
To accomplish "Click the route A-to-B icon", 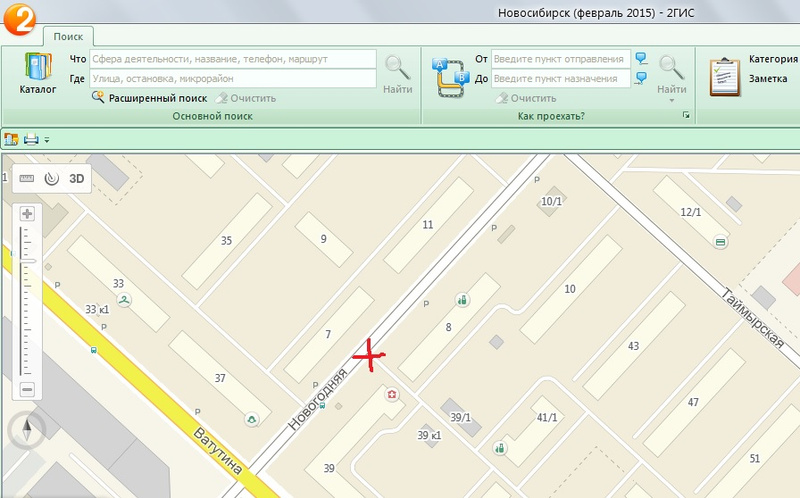I will coord(450,78).
